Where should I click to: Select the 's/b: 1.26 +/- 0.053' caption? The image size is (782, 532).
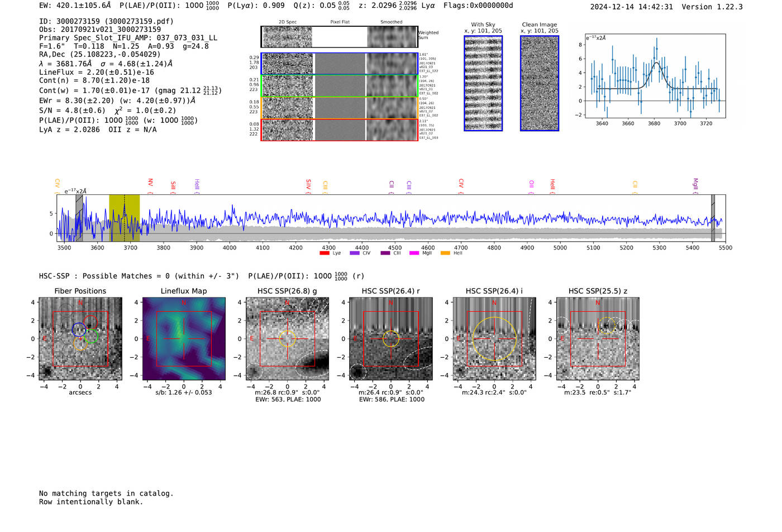pos(184,392)
